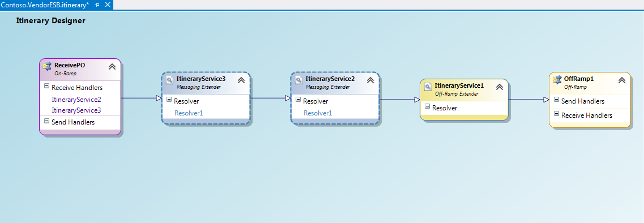Viewport: 644px width, 223px height.
Task: Collapse Send Handlers section in ReceivePO
Action: [46, 121]
